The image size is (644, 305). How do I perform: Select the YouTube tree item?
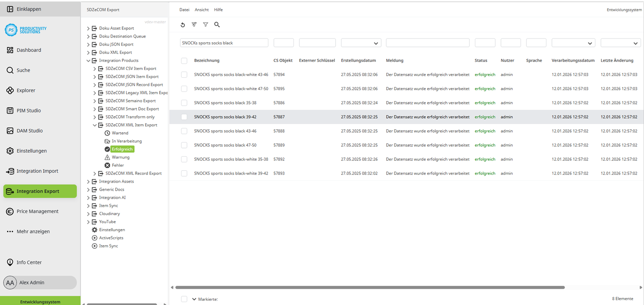pyautogui.click(x=107, y=222)
